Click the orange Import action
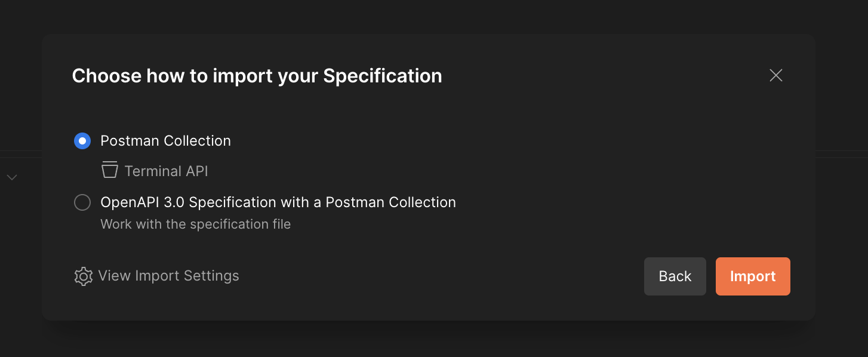Viewport: 868px width, 357px height. 752,276
